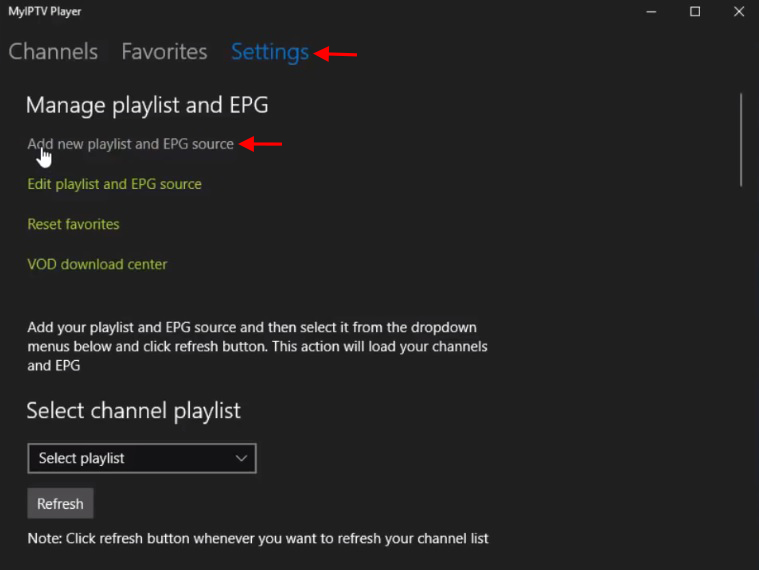This screenshot has height=570, width=759.
Task: Click the Manage playlist and EPG heading
Action: point(147,105)
